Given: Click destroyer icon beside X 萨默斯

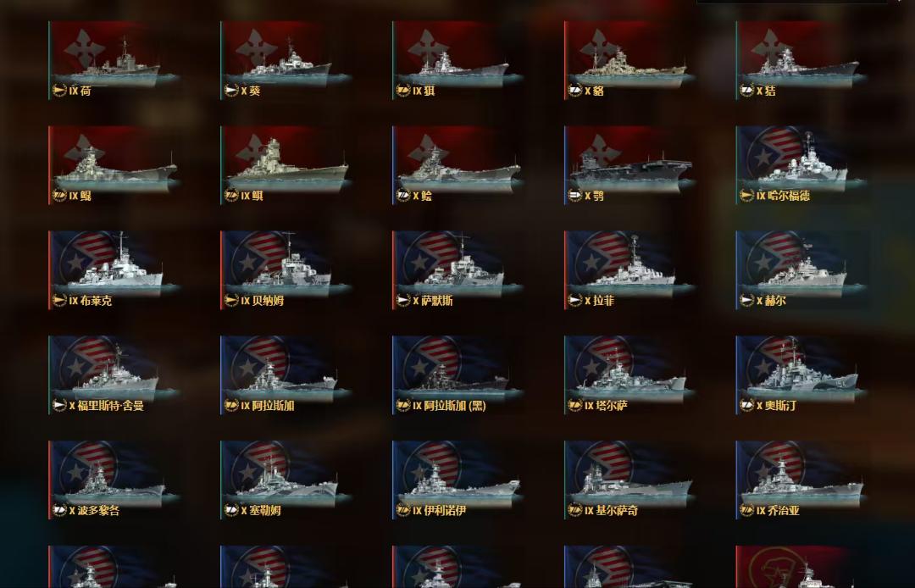Looking at the screenshot, I should coord(403,301).
